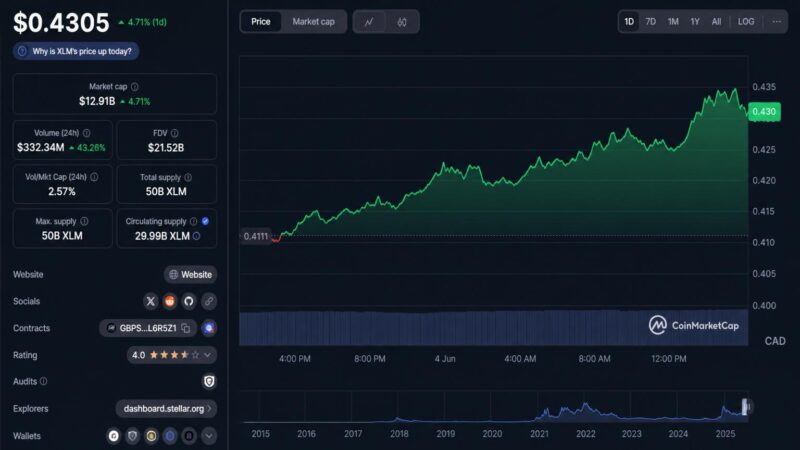The image size is (800, 450).
Task: Click the blue explorer icon beside Contracts
Action: (x=209, y=328)
